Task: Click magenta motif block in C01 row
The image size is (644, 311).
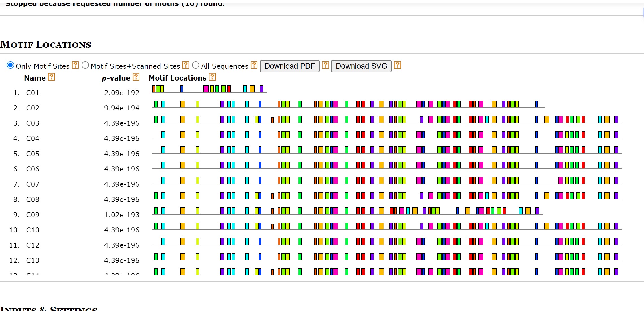Action: (206, 89)
